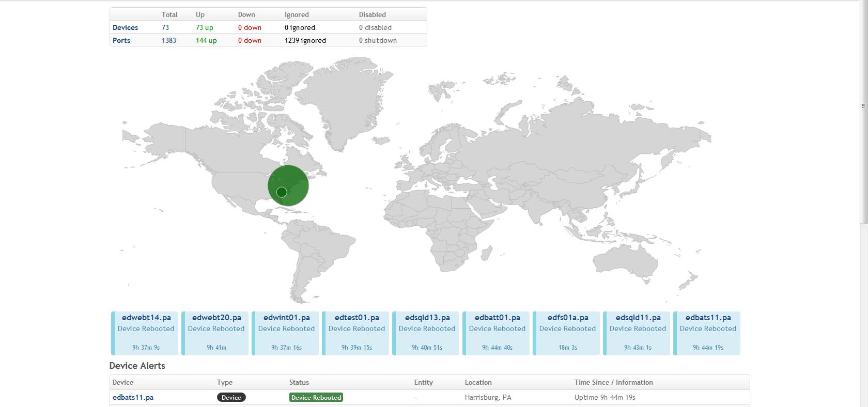868x407 pixels.
Task: Click the 1239 ignored ports count
Action: pyautogui.click(x=305, y=40)
